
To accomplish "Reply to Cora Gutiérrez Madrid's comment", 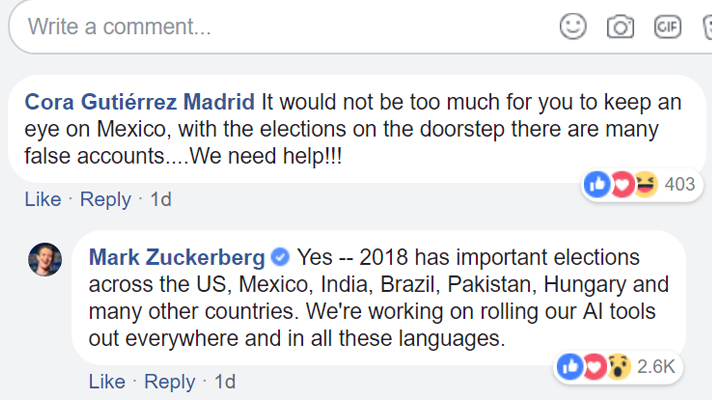I will point(105,199).
